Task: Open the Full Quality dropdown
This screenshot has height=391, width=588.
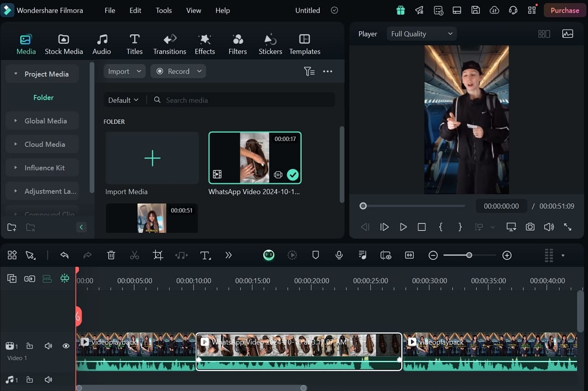Action: (x=422, y=33)
